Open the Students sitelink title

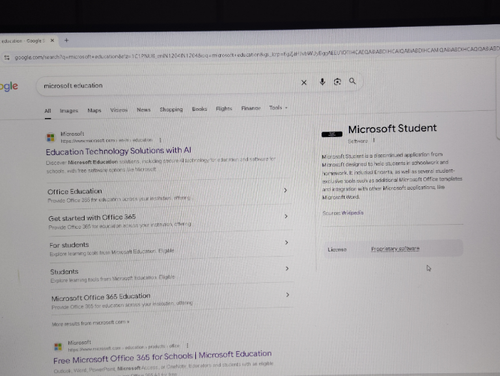(64, 272)
